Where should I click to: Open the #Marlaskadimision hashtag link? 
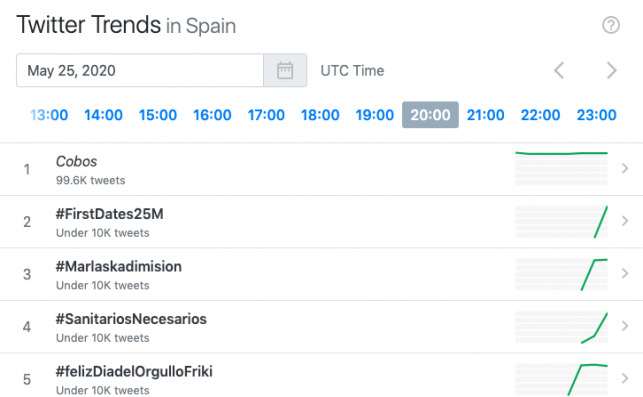[x=119, y=267]
